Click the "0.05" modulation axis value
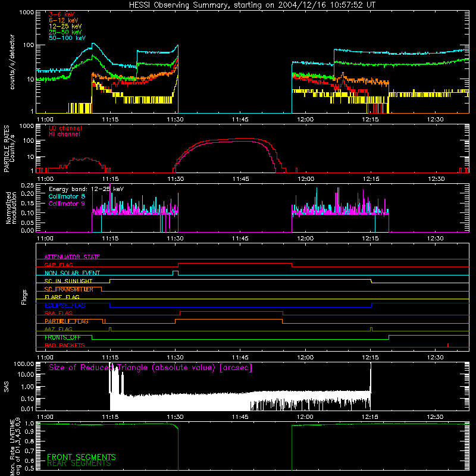The width and height of the screenshot is (476, 476). click(x=27, y=223)
